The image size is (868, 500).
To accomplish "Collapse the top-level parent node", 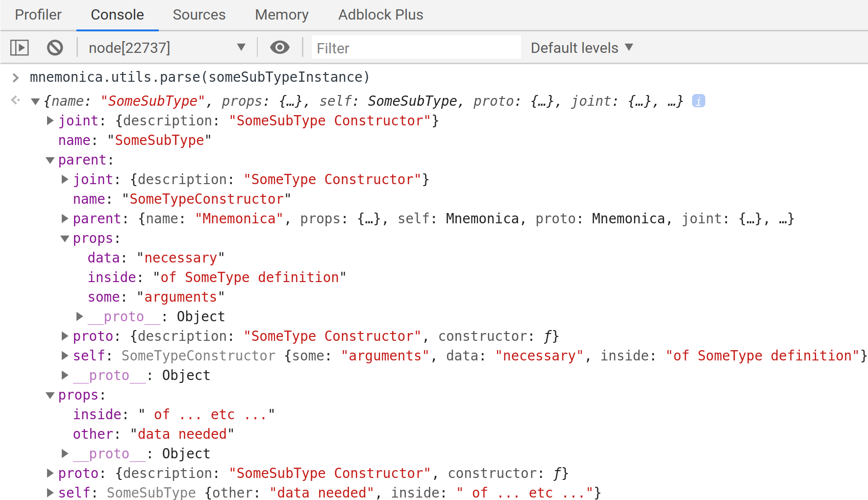I will tap(50, 160).
